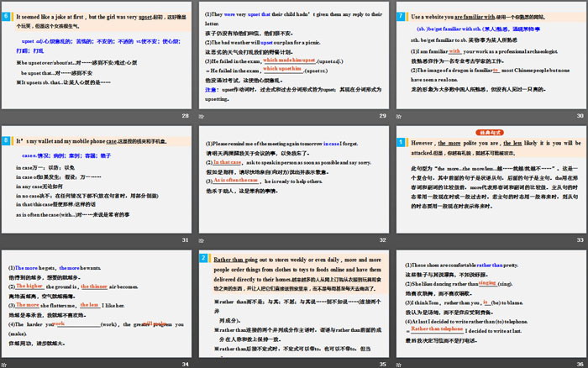Image resolution: width=588 pixels, height=368 pixels.
Task: Select slide 30 thumbnail 'familiar with'
Action: click(x=491, y=55)
